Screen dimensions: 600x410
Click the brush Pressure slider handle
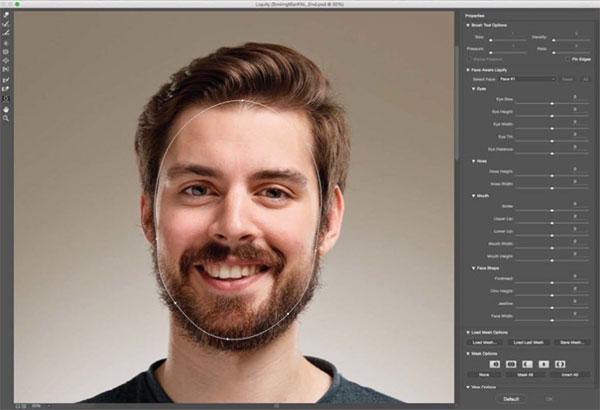(x=491, y=53)
